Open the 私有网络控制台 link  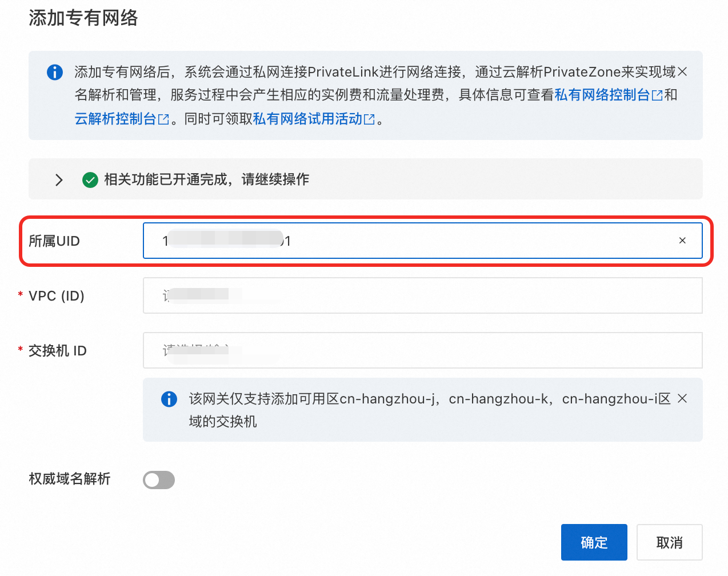click(x=602, y=95)
